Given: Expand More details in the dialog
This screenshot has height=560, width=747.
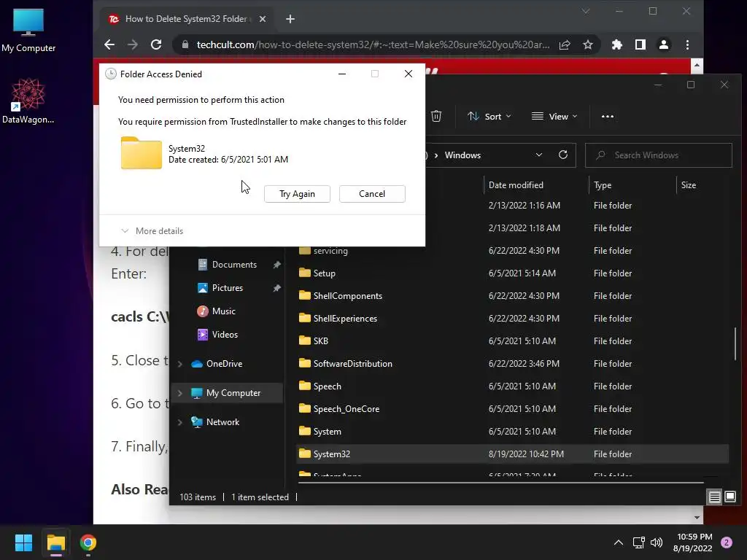Looking at the screenshot, I should click(x=152, y=231).
